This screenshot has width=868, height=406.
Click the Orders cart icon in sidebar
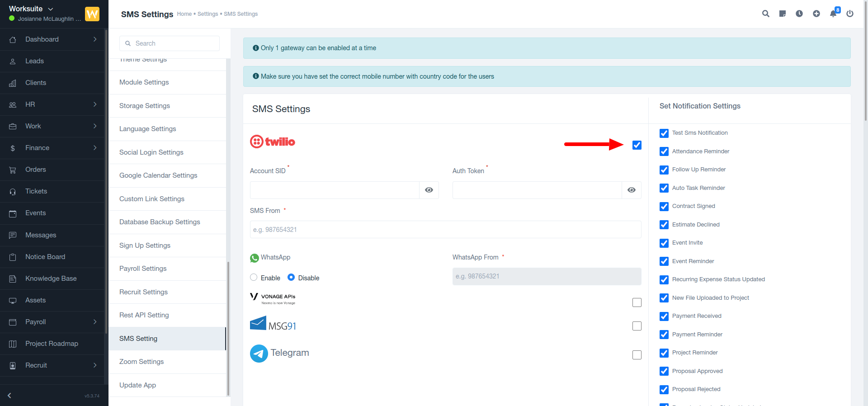(x=13, y=170)
